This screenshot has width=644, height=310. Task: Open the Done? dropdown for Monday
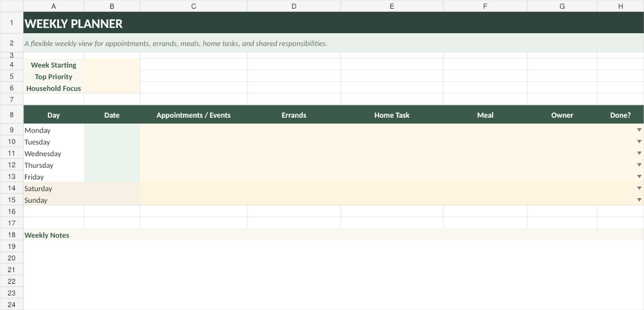point(639,130)
